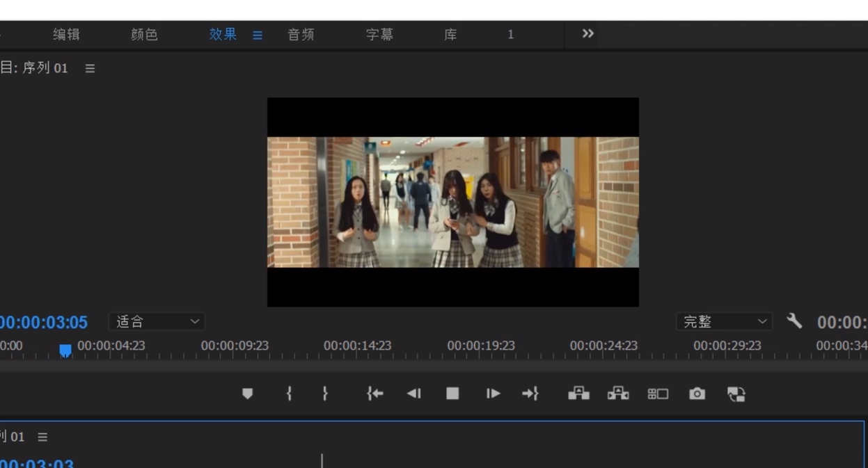Stop playback with the square button
The height and width of the screenshot is (468, 868).
tap(452, 394)
